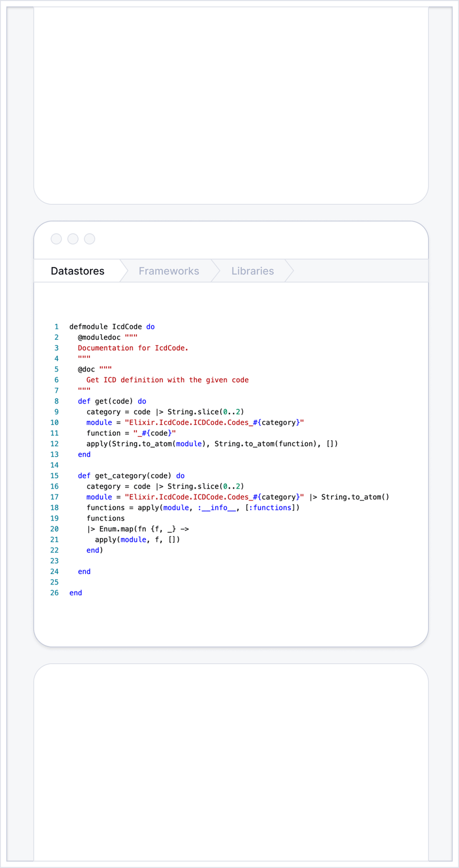This screenshot has height=868, width=459.
Task: Click the 'def get(code) do' line
Action: [x=112, y=401]
